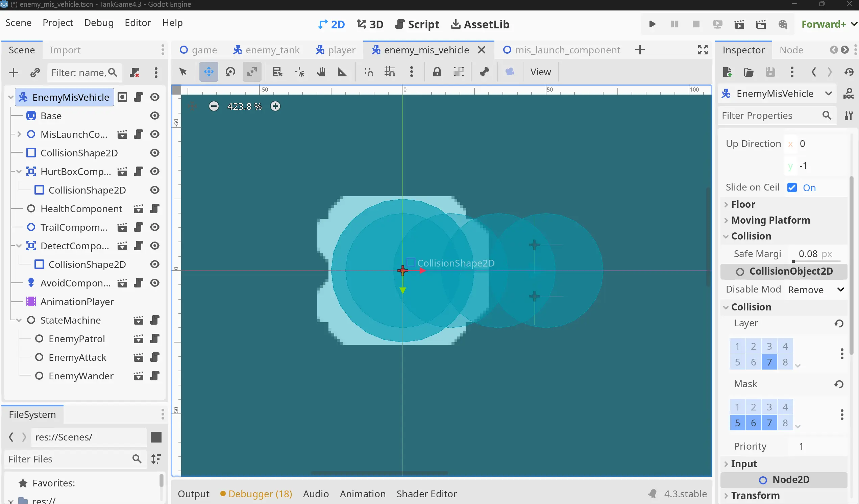Zoom in the 2D viewport

275,106
